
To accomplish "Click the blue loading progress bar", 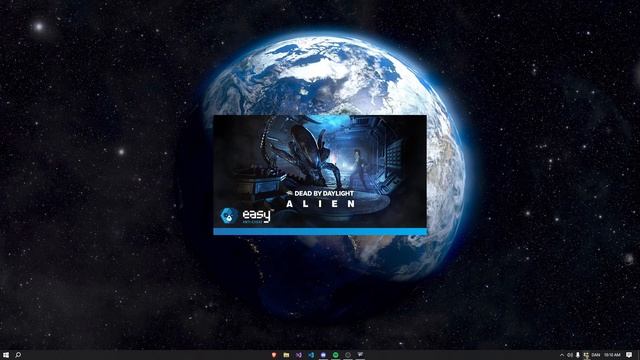I will (x=320, y=232).
